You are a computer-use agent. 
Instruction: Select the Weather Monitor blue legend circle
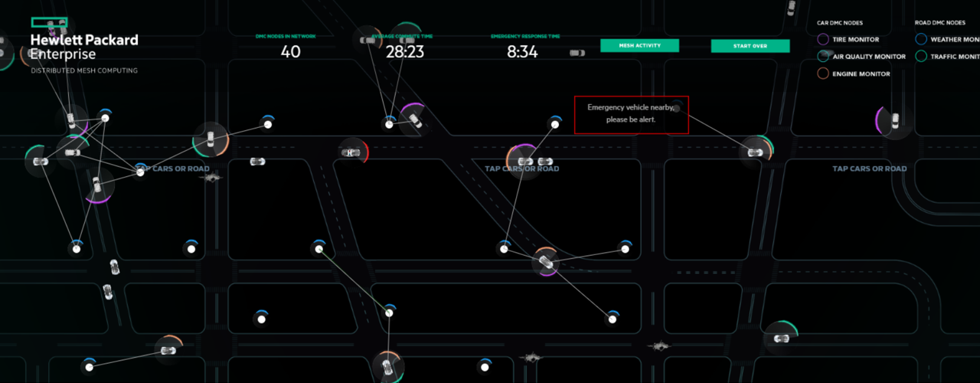(920, 39)
